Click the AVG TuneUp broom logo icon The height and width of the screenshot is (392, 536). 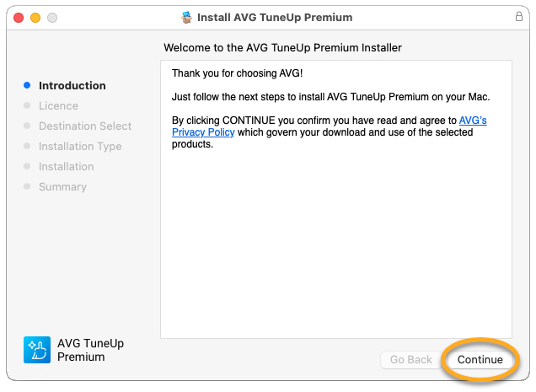(x=37, y=350)
